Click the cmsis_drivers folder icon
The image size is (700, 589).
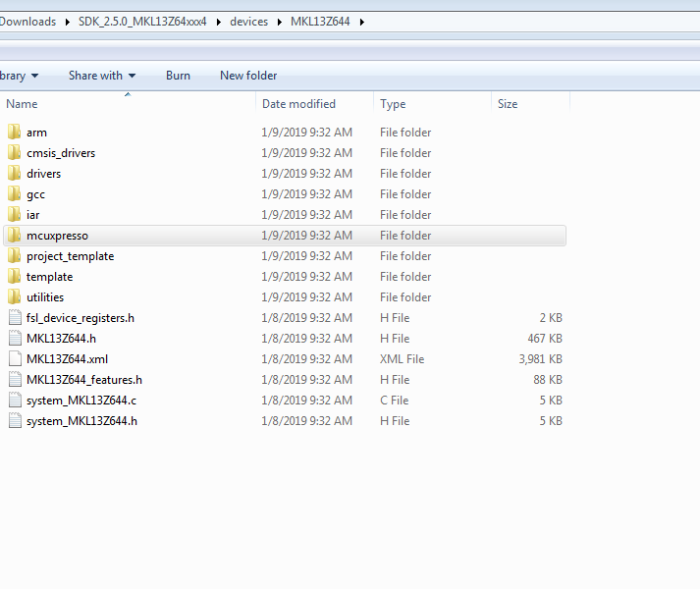15,152
